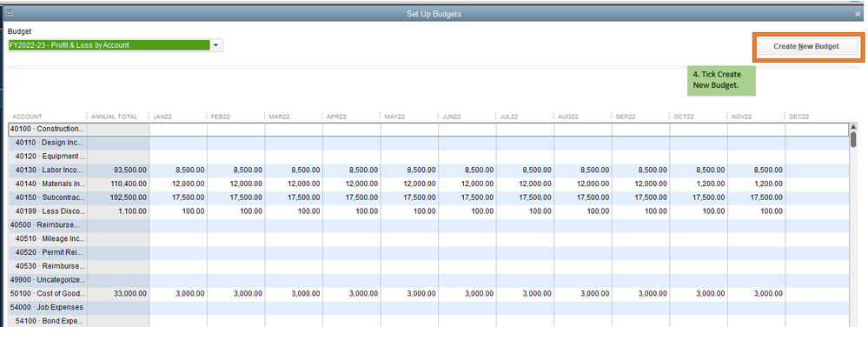Click JAN22 cell 8,500.00 in Labor Income row
Screen dimensions: 868x361
(178, 170)
